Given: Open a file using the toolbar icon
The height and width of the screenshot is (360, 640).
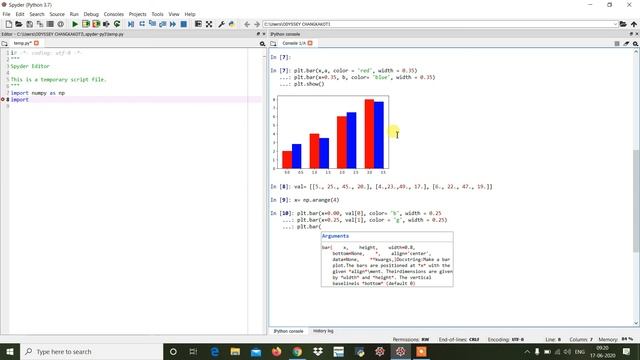Looking at the screenshot, I should (19, 24).
